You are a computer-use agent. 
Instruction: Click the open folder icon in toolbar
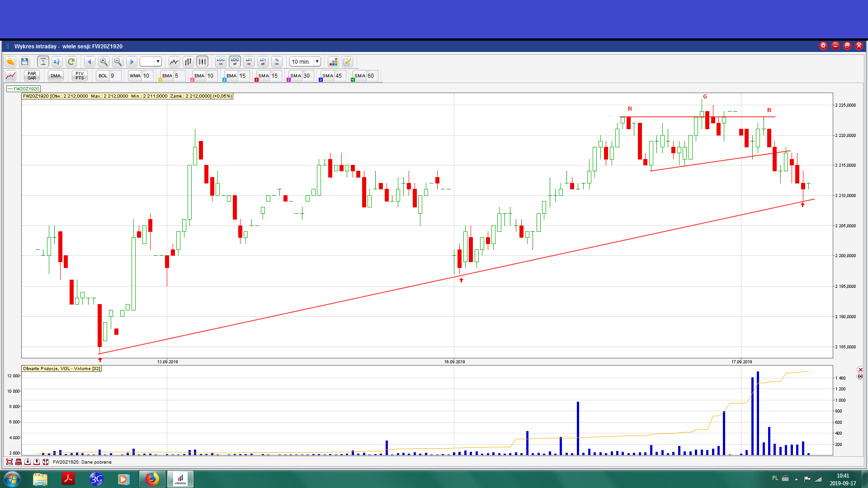click(10, 62)
